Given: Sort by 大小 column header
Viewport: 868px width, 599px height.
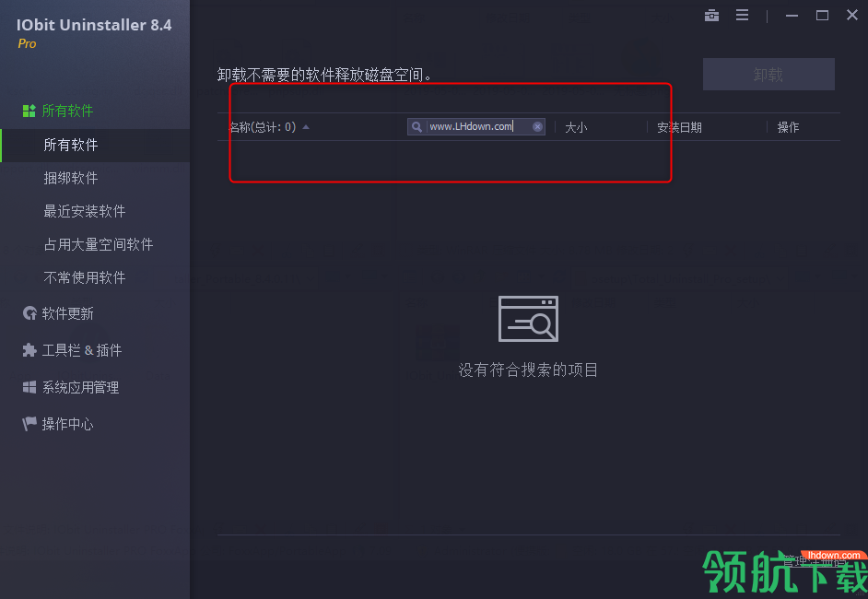Looking at the screenshot, I should point(576,128).
